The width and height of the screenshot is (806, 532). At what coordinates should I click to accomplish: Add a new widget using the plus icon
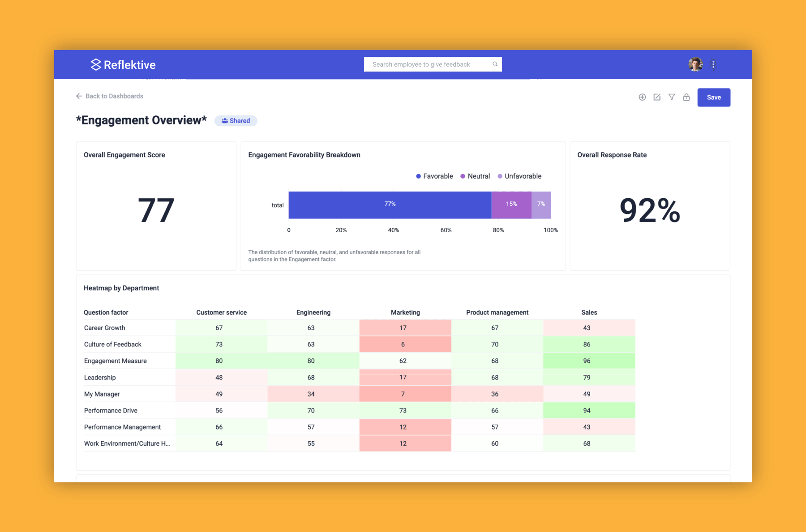tap(643, 97)
